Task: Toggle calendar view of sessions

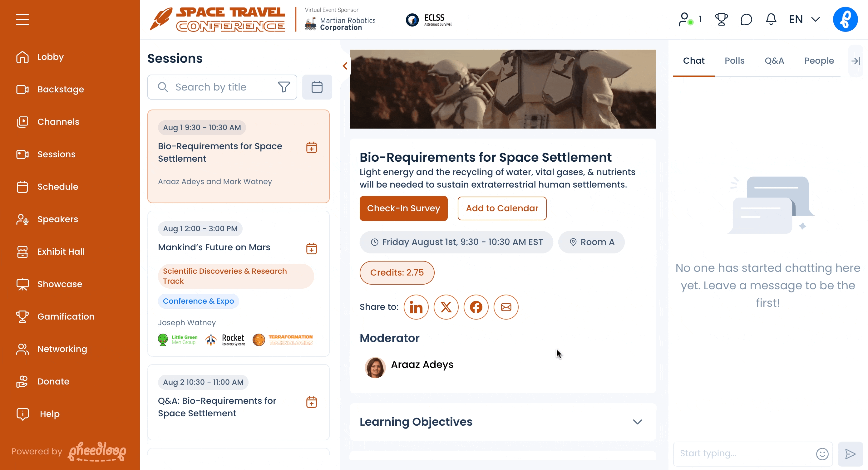Action: (317, 87)
